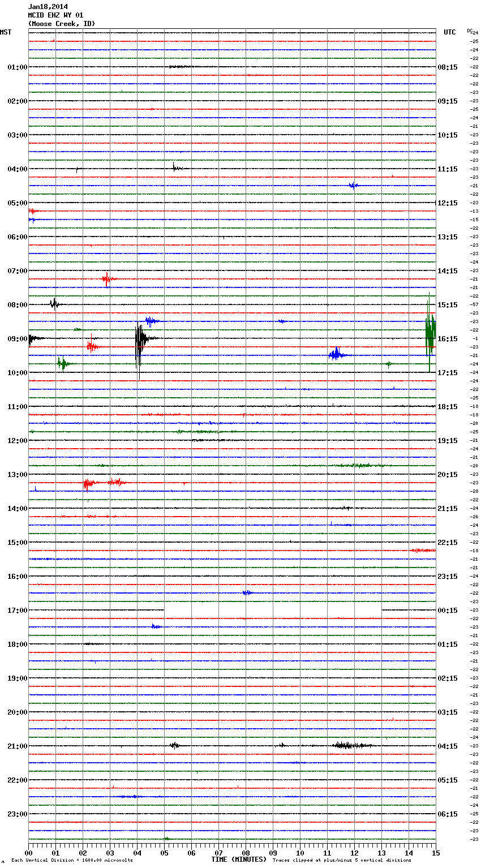Click the 'UTC' header label

coord(449,32)
